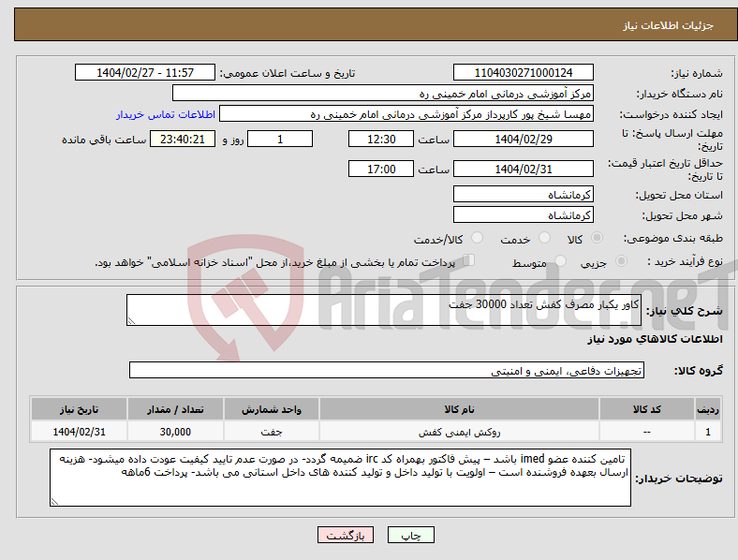Click the response deadline date 1404/02/29 field
The width and height of the screenshot is (738, 560).
tap(524, 139)
